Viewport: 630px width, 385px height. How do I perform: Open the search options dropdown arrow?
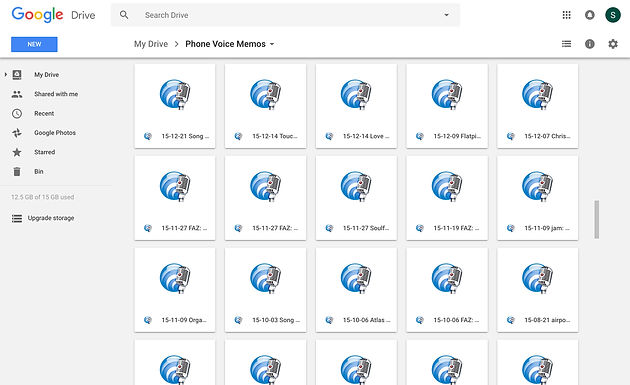pyautogui.click(x=446, y=15)
